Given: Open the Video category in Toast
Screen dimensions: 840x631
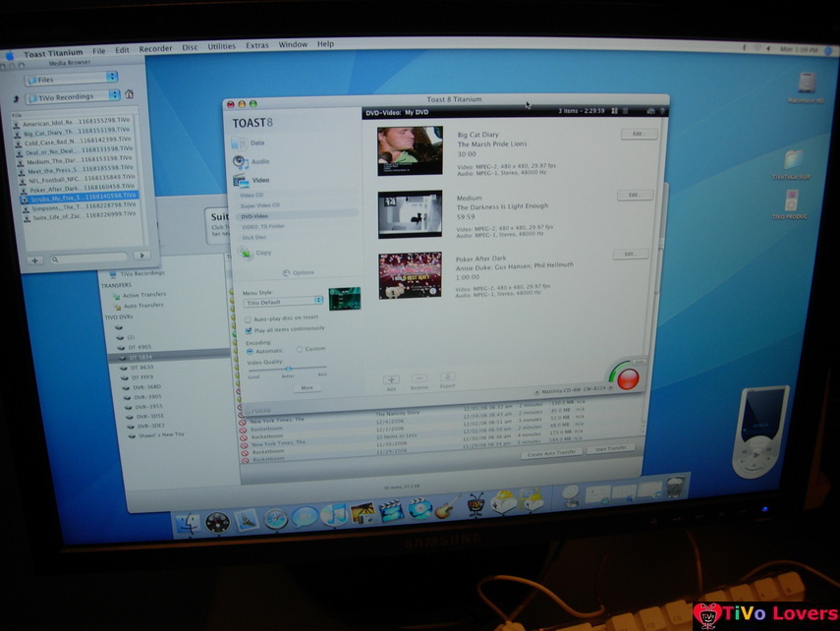Looking at the screenshot, I should click(x=239, y=181).
